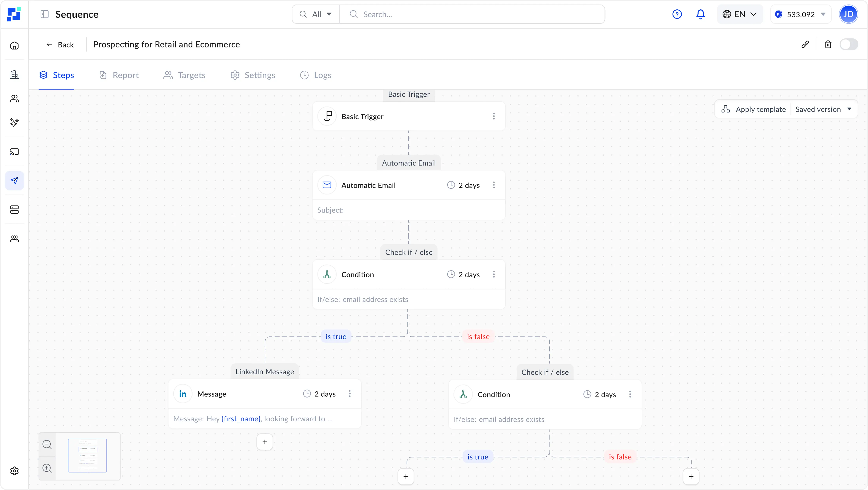Click the copy link icon
This screenshot has height=490, width=868.
(x=805, y=45)
